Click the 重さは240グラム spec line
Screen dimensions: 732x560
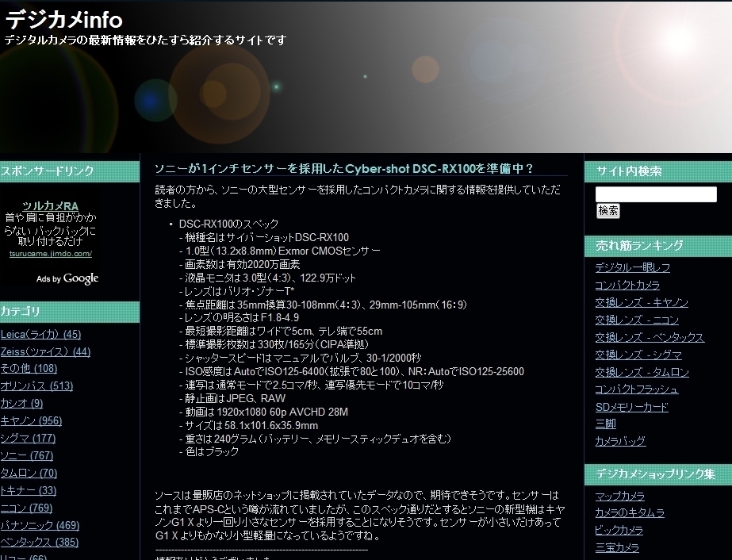click(x=315, y=439)
